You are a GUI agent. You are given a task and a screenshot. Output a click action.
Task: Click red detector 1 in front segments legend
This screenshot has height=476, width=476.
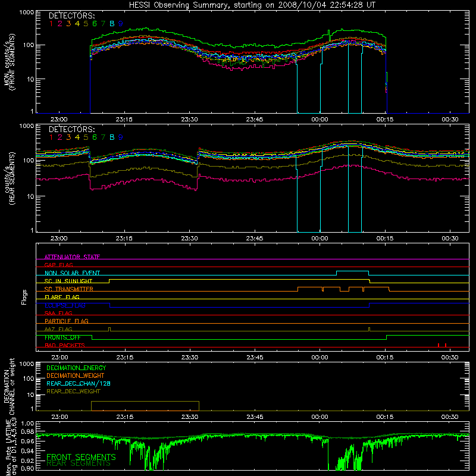pos(51,23)
